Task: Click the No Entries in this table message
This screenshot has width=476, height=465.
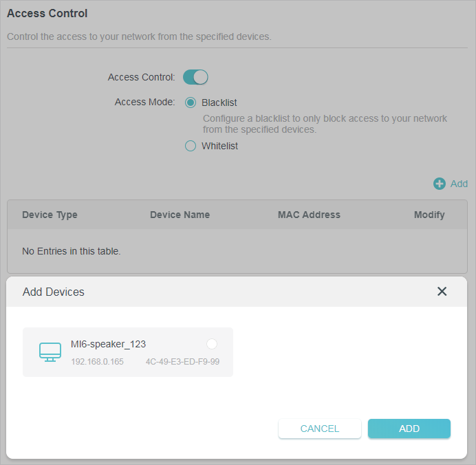Action: pos(72,251)
